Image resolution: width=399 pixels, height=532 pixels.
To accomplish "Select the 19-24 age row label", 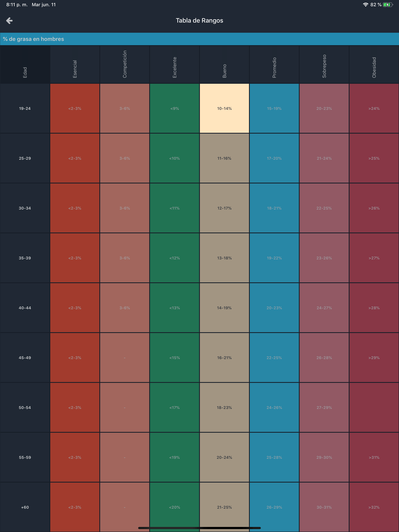I will [x=25, y=108].
